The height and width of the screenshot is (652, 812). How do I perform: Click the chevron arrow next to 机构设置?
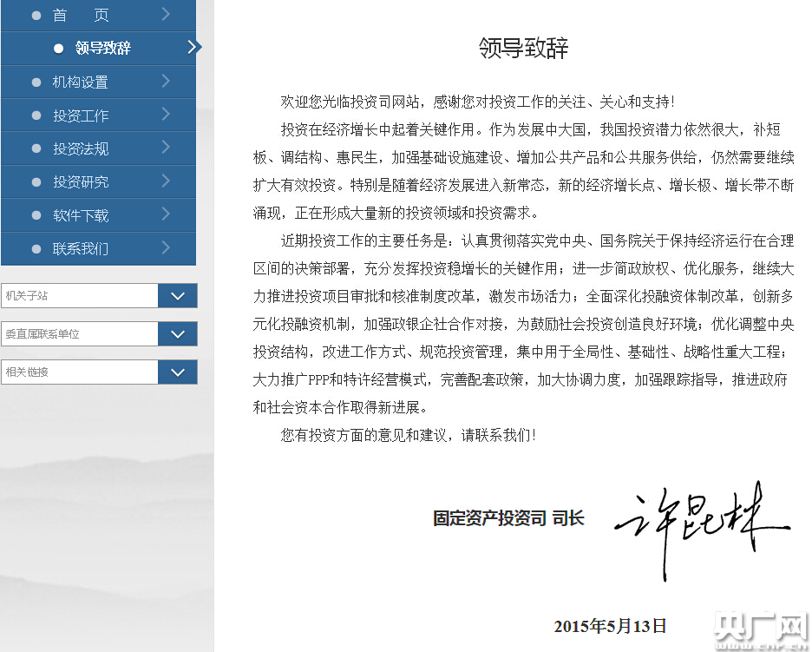(x=166, y=82)
